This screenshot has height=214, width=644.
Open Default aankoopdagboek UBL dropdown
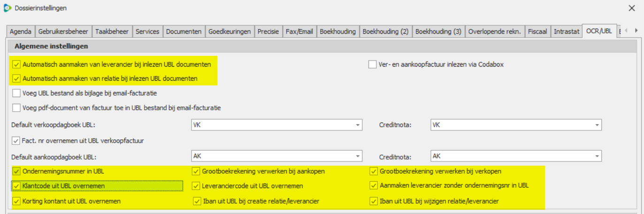tap(358, 156)
